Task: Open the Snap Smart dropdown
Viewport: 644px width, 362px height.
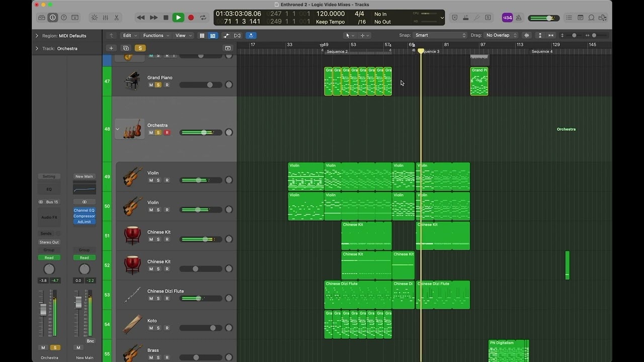Action: pyautogui.click(x=440, y=35)
